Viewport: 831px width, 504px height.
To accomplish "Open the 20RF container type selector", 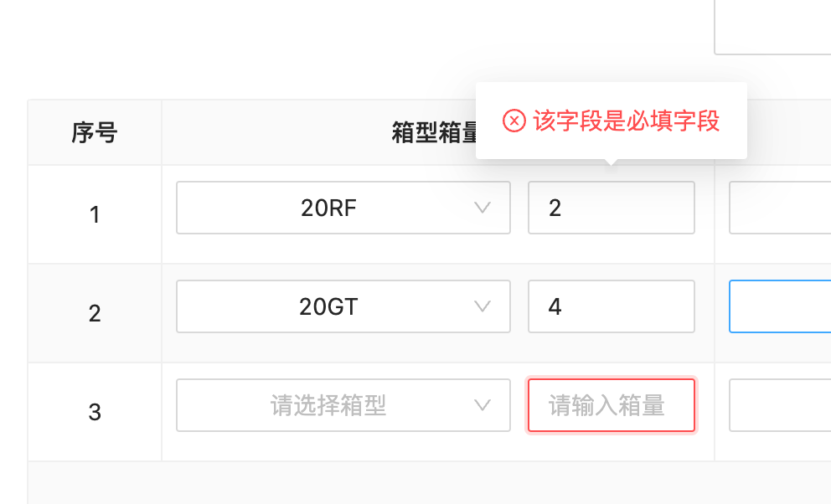I will [343, 207].
